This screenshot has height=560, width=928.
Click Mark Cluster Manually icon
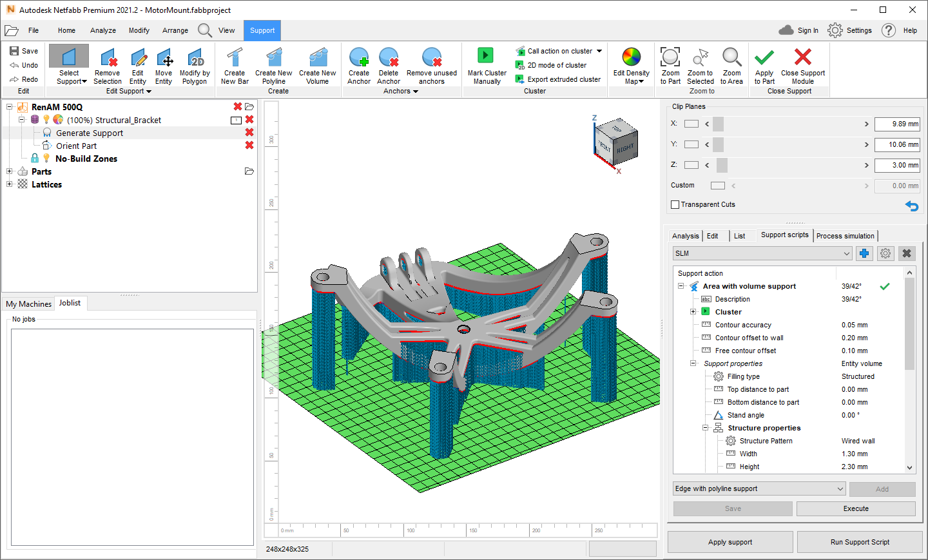pos(485,55)
